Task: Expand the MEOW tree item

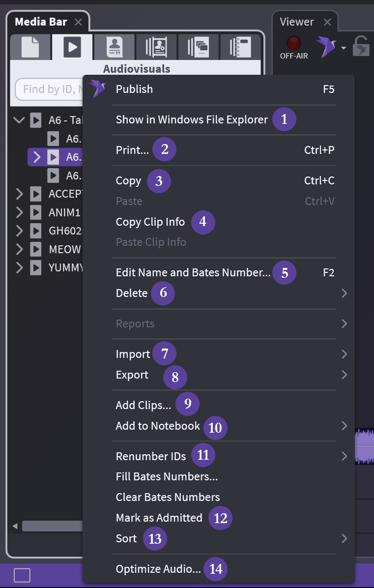Action: click(x=19, y=249)
